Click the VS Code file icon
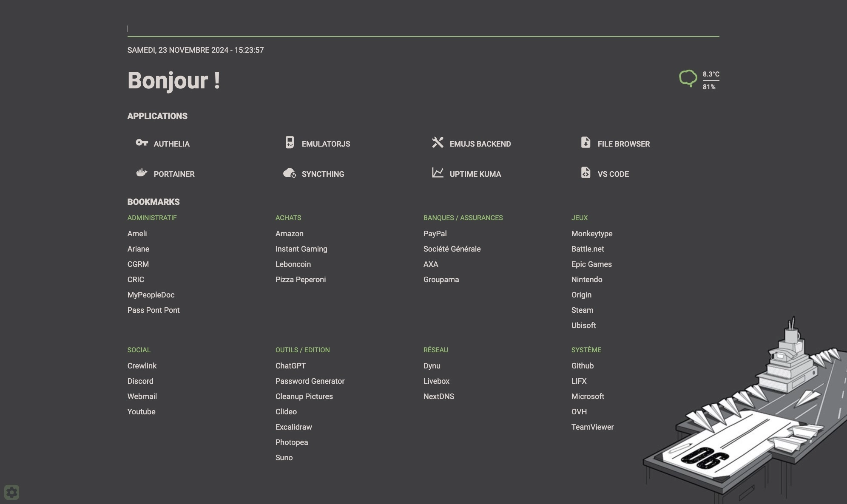This screenshot has height=504, width=847. [x=586, y=173]
